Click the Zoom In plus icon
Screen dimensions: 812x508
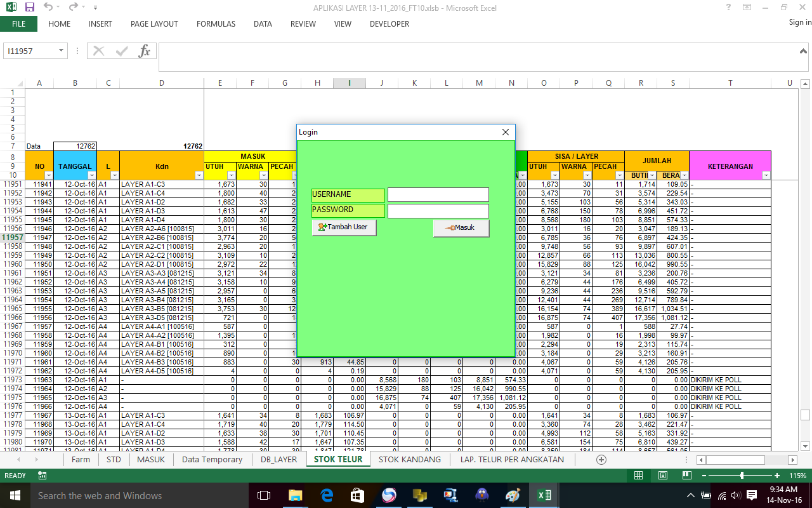pos(778,475)
